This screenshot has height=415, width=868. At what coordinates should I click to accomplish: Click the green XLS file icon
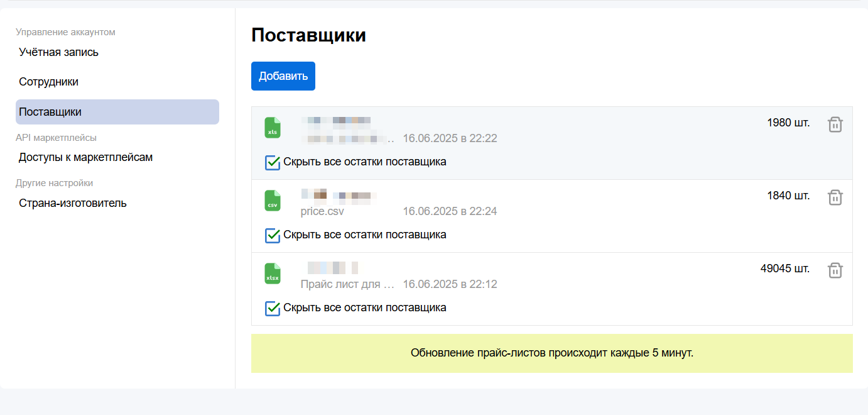273,128
